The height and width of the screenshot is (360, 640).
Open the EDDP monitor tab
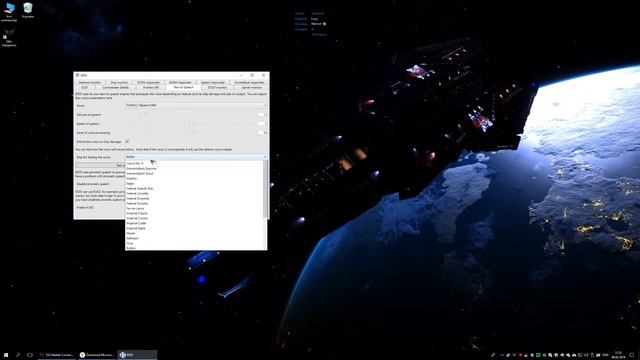[217, 87]
